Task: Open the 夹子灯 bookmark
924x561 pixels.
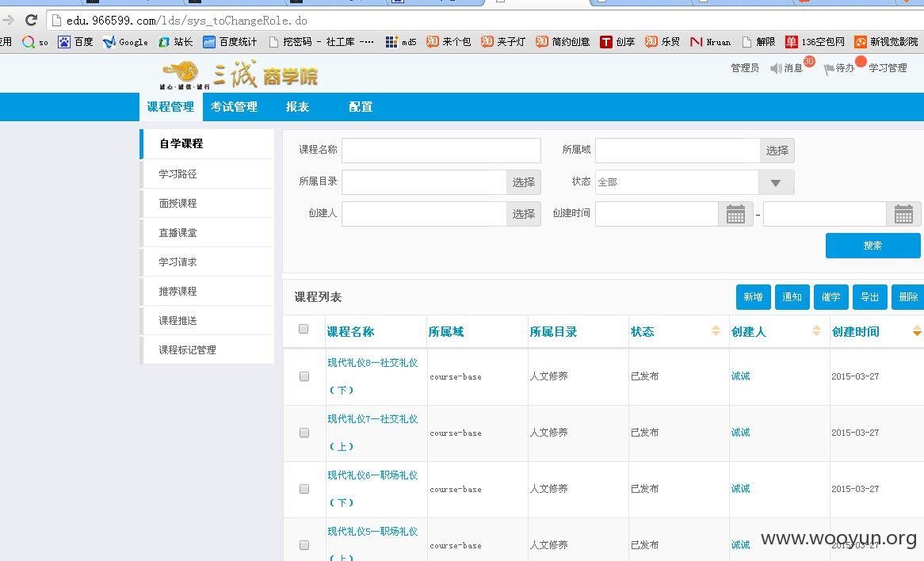Action: pyautogui.click(x=502, y=42)
